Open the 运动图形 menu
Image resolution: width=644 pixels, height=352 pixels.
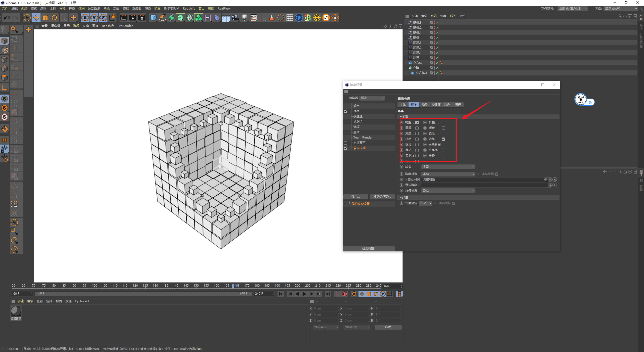pyautogui.click(x=94, y=9)
